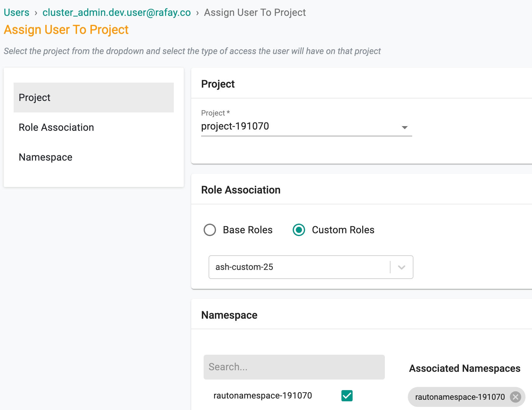The image size is (532, 410).
Task: Click the Assign User To Project breadcrumb text
Action: [x=255, y=12]
